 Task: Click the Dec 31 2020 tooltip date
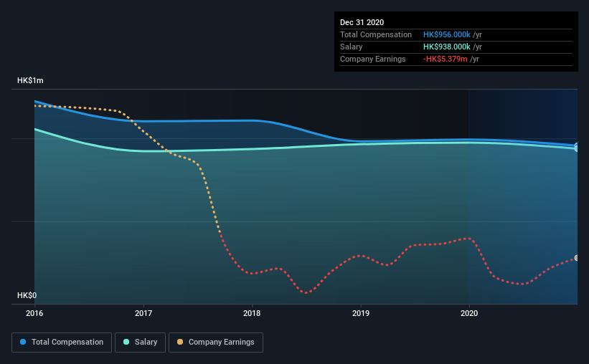coord(362,22)
